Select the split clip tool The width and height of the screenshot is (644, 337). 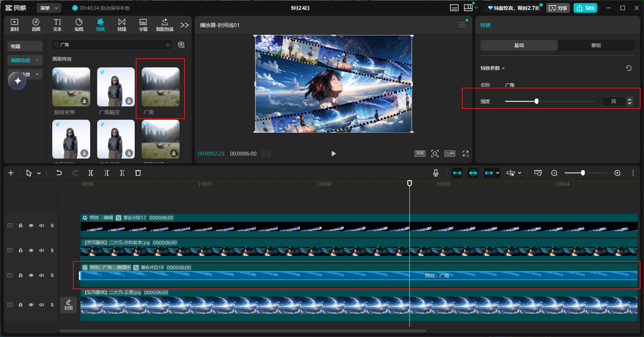91,173
